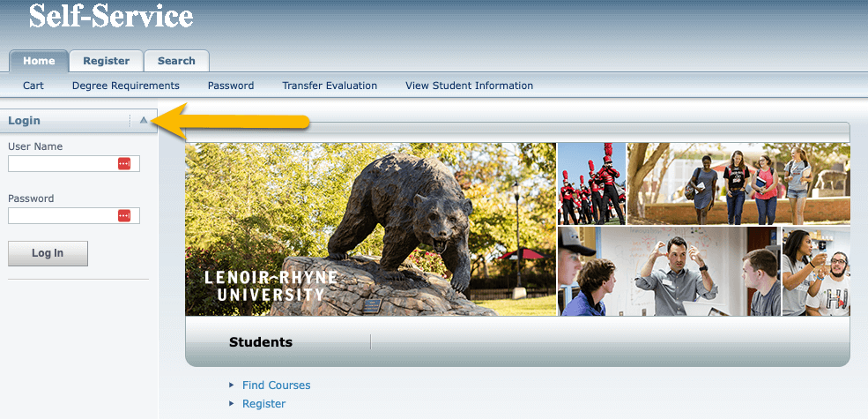868x419 pixels.
Task: Click the password manager icon in User Name field
Action: point(124,163)
